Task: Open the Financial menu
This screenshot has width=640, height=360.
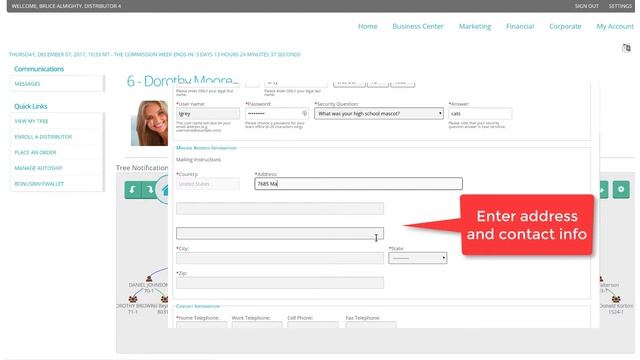Action: (x=520, y=26)
